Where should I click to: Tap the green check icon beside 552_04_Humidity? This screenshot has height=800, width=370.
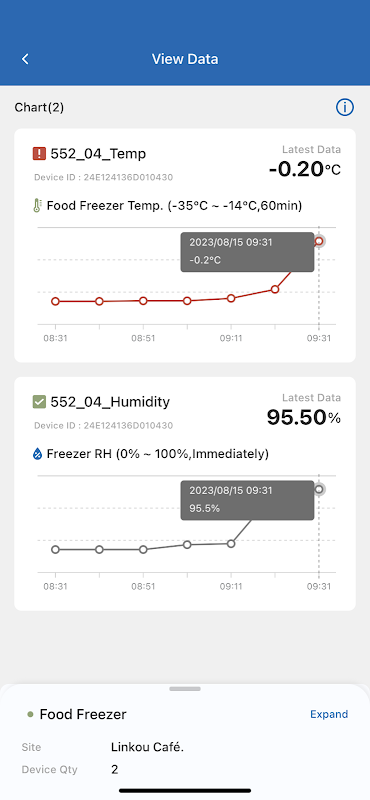point(39,402)
